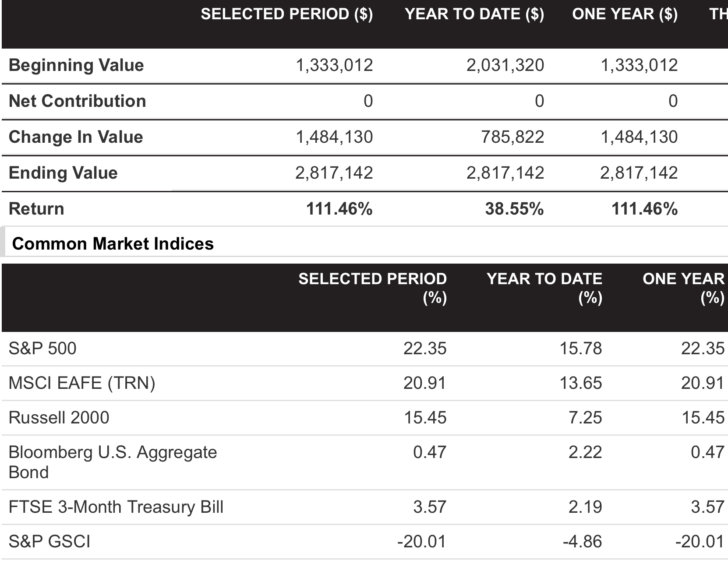Viewport: 728px width, 564px height.
Task: Select the FTSE 3-Month Treasury Bill row
Action: 364,507
